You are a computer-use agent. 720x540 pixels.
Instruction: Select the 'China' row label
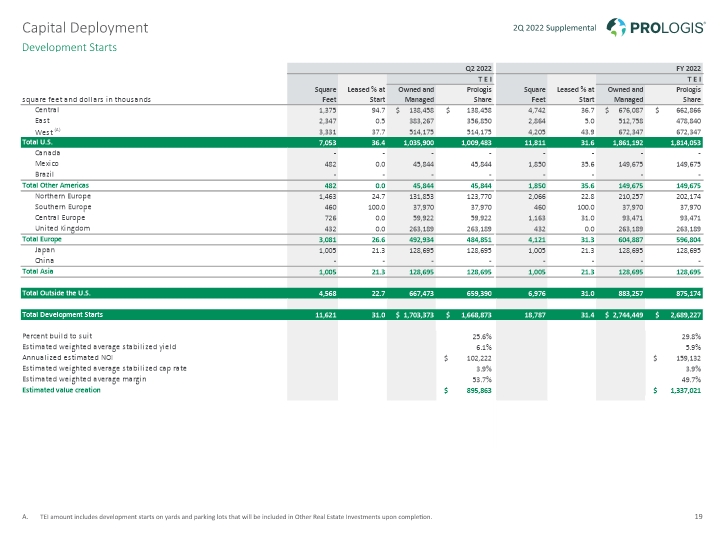[45, 261]
